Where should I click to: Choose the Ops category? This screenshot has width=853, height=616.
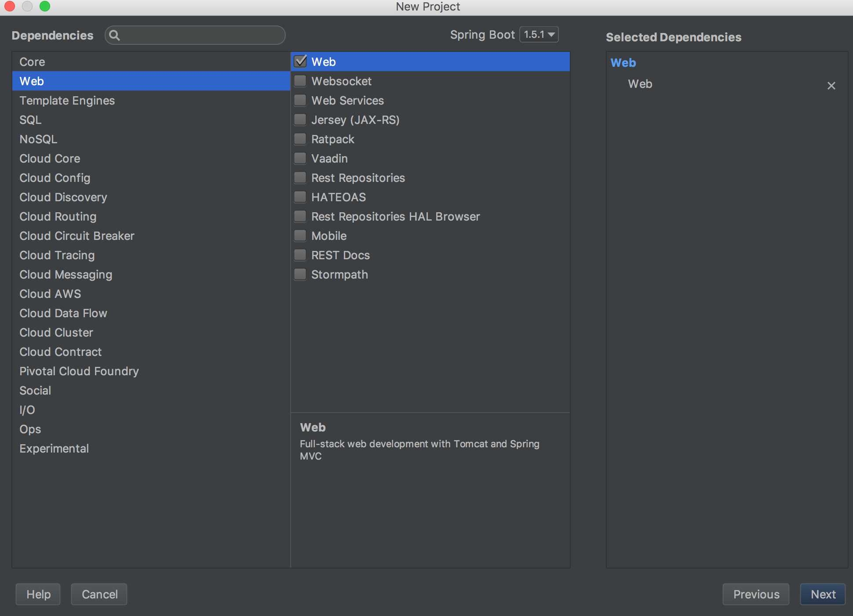pyautogui.click(x=151, y=429)
